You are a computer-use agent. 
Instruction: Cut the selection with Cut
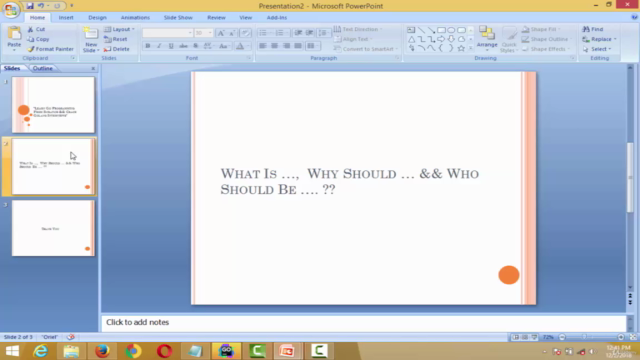(36, 29)
